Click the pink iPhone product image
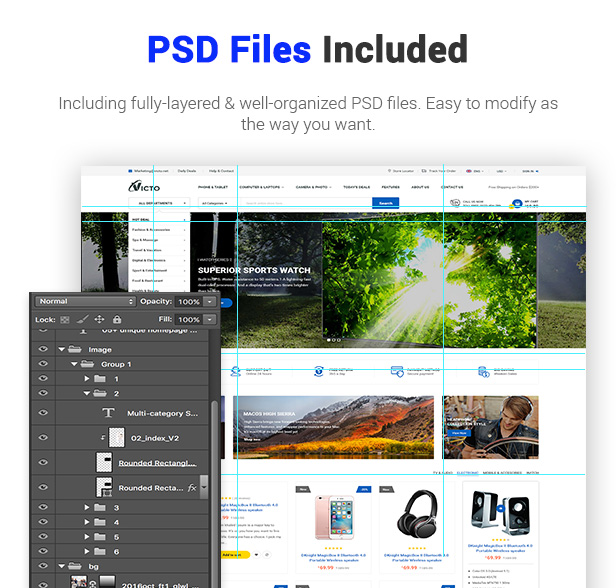 coord(334,517)
